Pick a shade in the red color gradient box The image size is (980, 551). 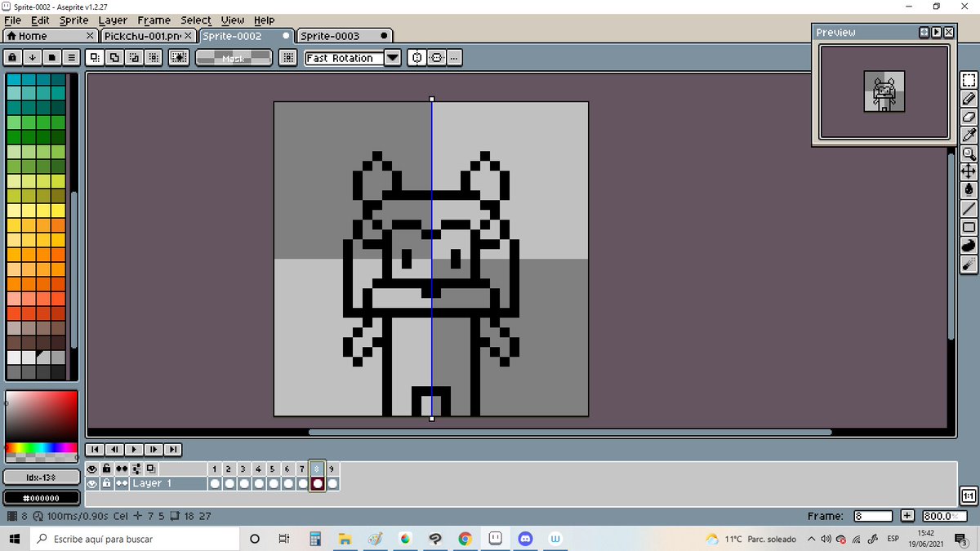[41, 416]
